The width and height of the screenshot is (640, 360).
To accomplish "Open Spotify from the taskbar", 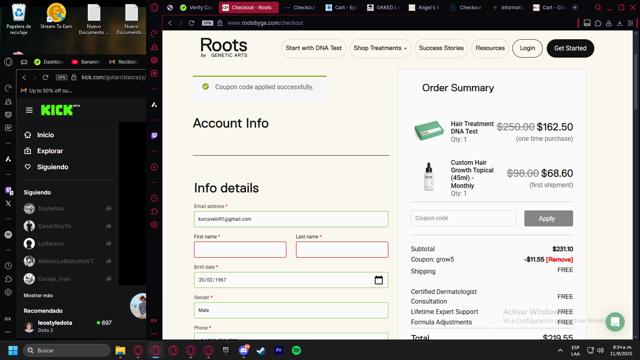I will coord(296,350).
